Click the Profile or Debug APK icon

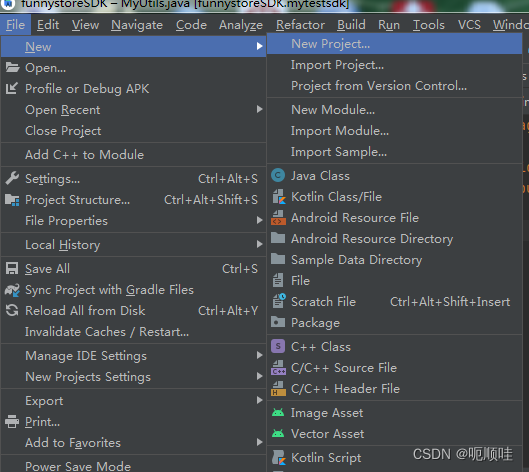(12, 88)
